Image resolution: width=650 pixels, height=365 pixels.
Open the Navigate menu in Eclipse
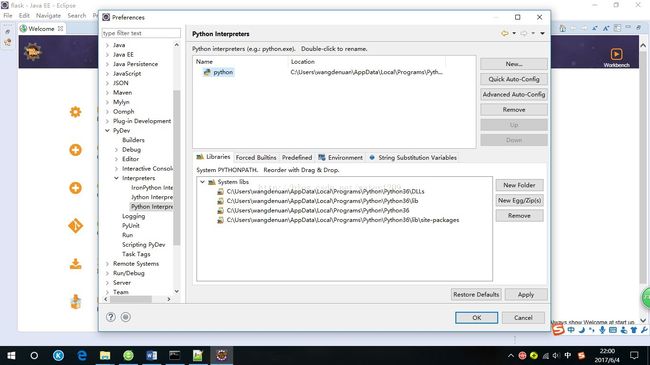click(x=48, y=15)
